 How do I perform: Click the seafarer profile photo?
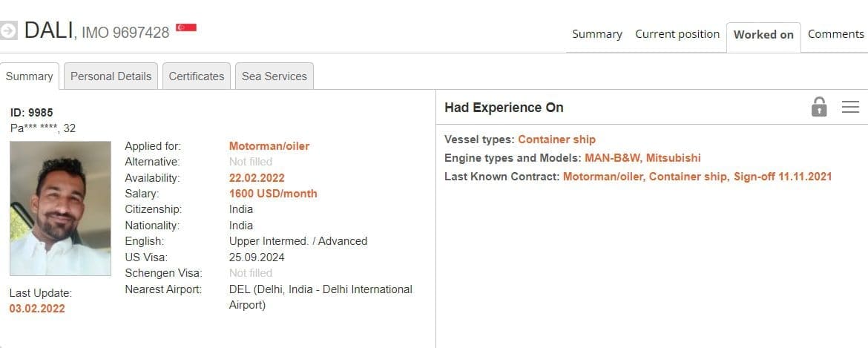pos(60,209)
